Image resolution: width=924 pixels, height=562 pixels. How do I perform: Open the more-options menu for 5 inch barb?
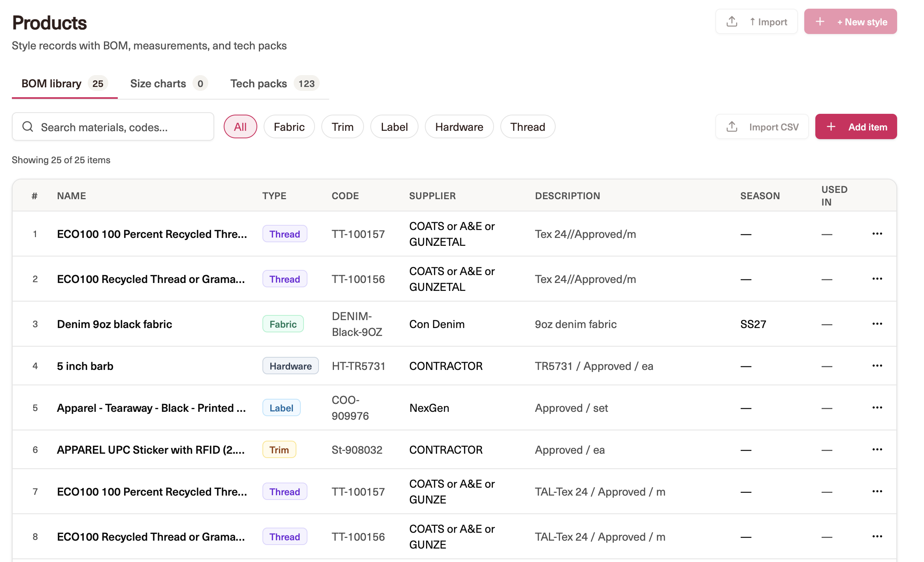coord(877,366)
